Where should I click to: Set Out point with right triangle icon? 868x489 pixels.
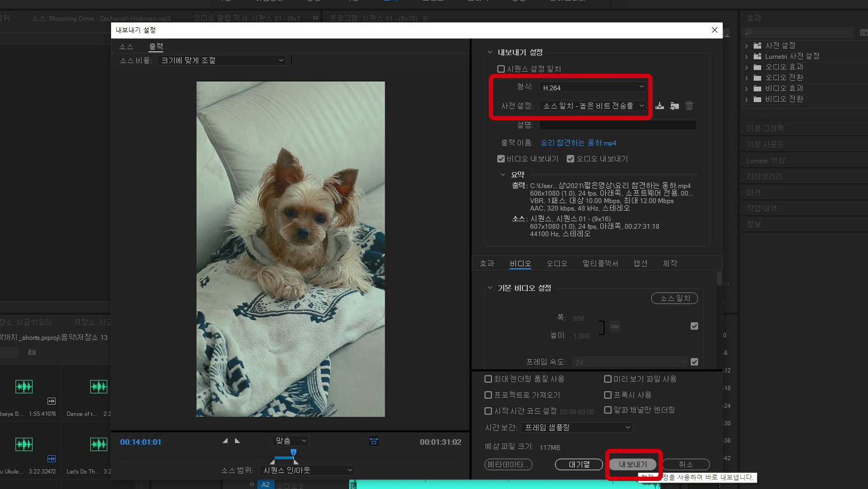(238, 441)
